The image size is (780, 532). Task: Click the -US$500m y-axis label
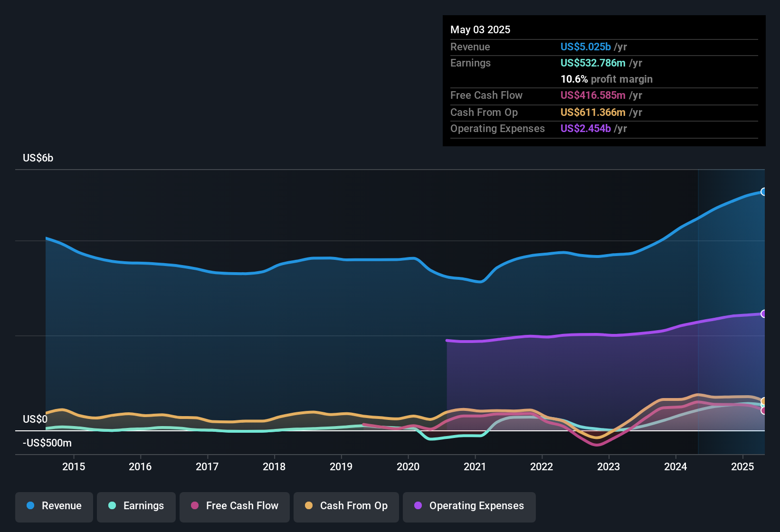click(47, 443)
